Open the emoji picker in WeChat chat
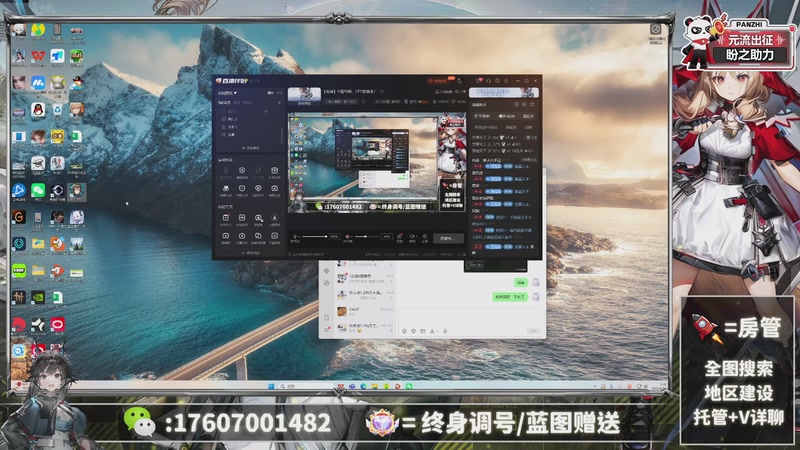 tap(404, 330)
